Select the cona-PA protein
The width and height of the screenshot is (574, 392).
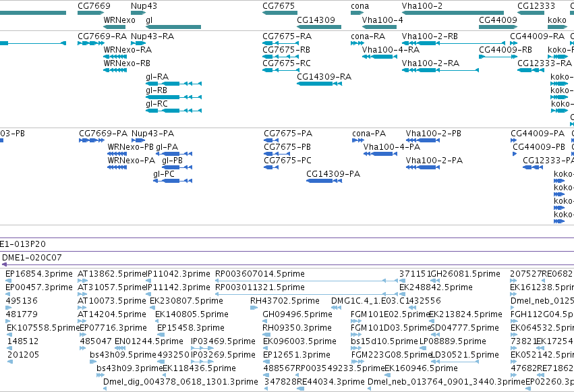(x=358, y=140)
